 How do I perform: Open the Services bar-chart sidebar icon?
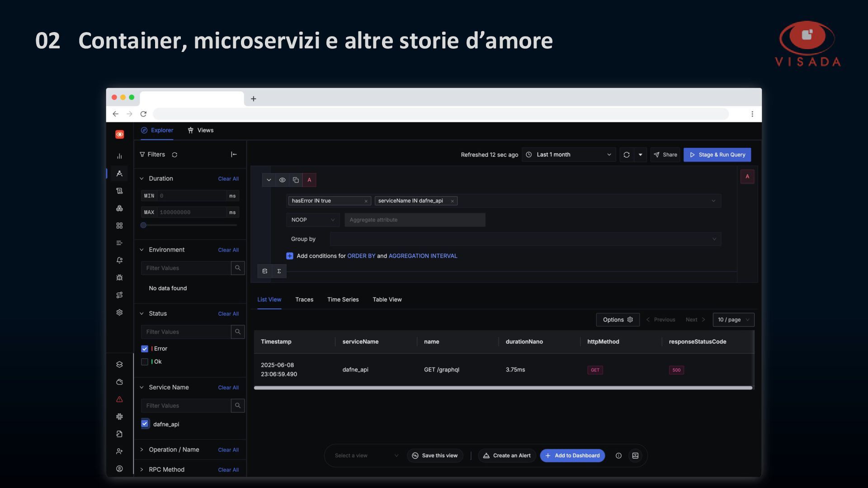[119, 156]
